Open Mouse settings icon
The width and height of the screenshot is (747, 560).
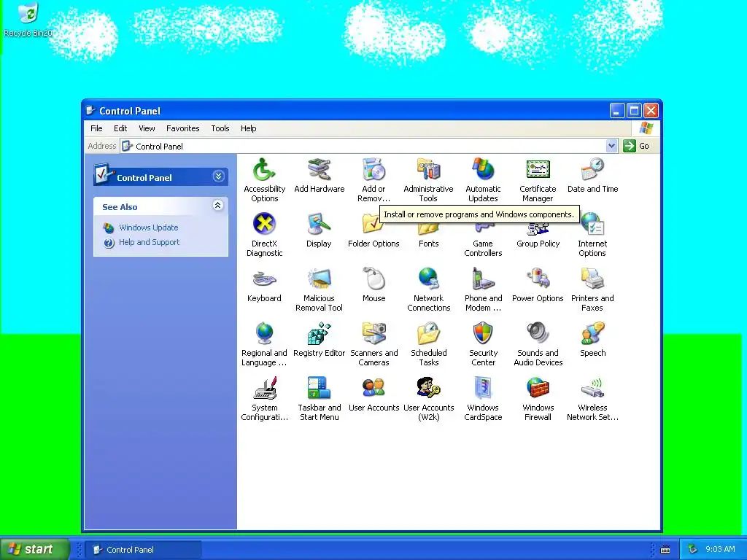coord(374,279)
